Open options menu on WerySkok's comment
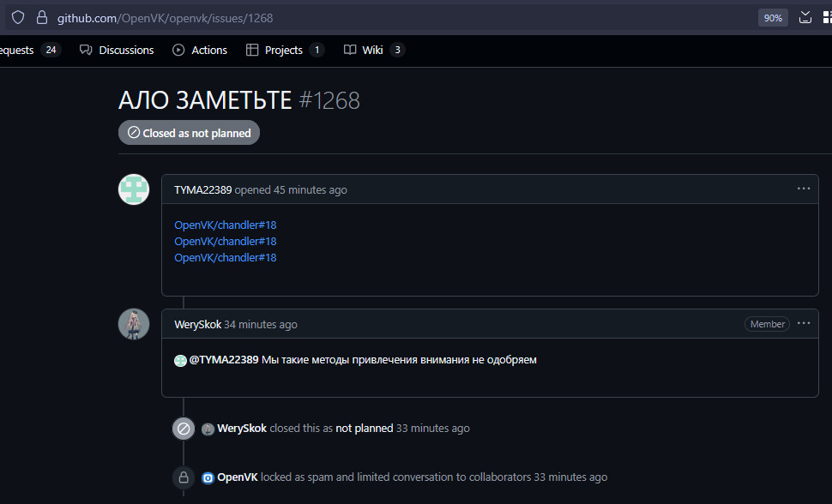This screenshot has width=832, height=504. click(x=804, y=324)
